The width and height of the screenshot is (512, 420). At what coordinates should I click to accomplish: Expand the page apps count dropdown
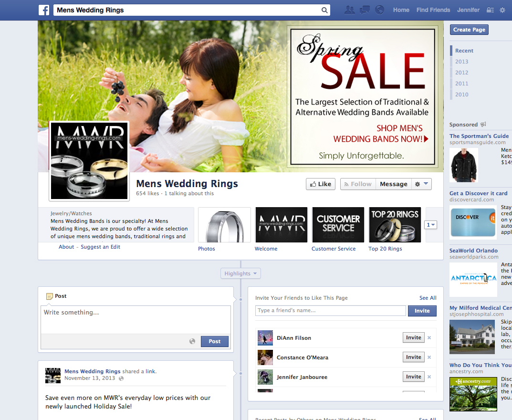point(431,225)
